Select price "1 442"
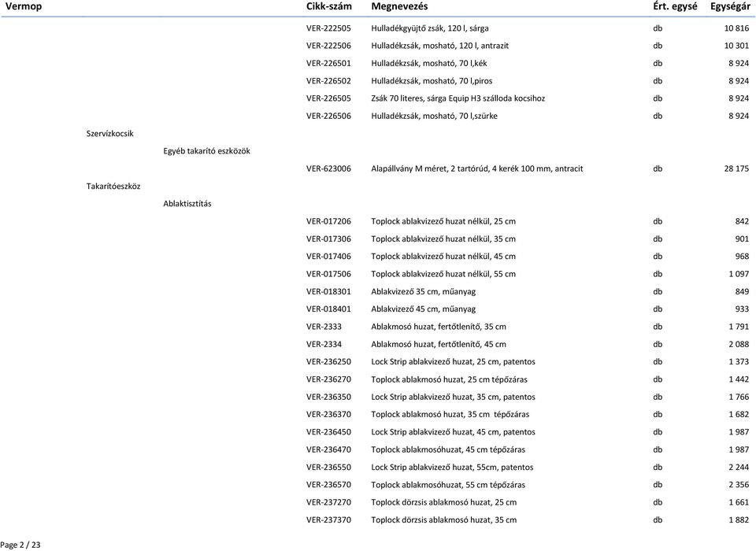 (739, 379)
